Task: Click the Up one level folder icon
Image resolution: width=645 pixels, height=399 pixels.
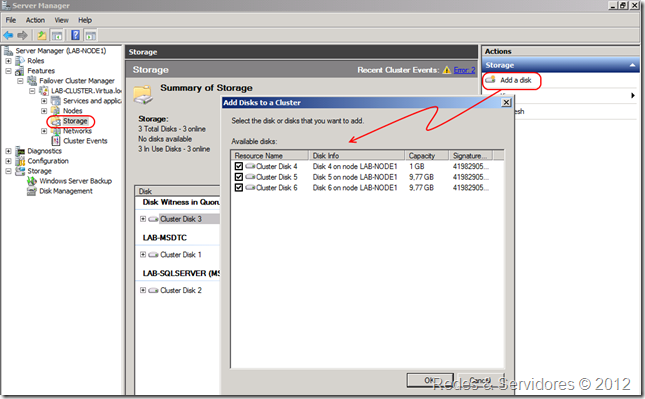Action: [x=42, y=35]
